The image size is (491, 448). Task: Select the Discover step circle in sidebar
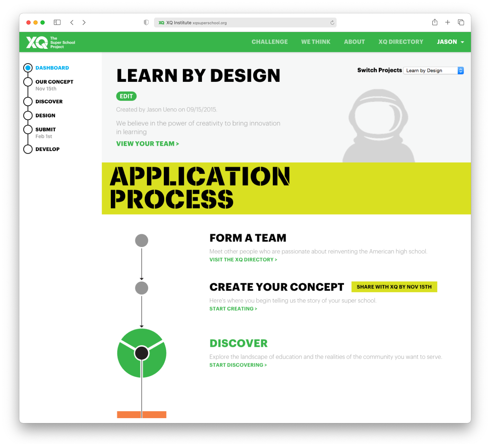tap(28, 102)
